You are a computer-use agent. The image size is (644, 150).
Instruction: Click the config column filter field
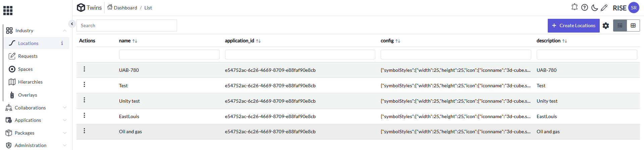tap(456, 54)
